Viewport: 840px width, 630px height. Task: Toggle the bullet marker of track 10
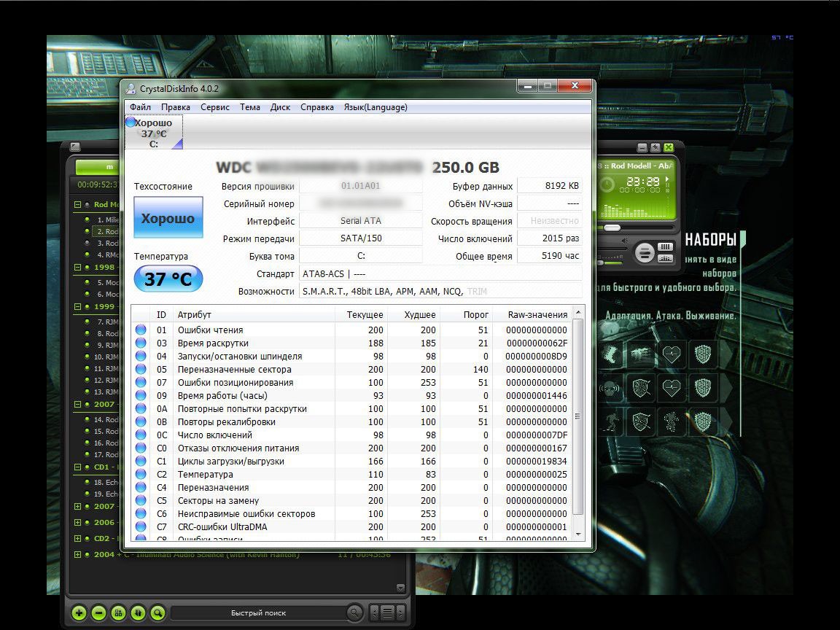(x=87, y=357)
